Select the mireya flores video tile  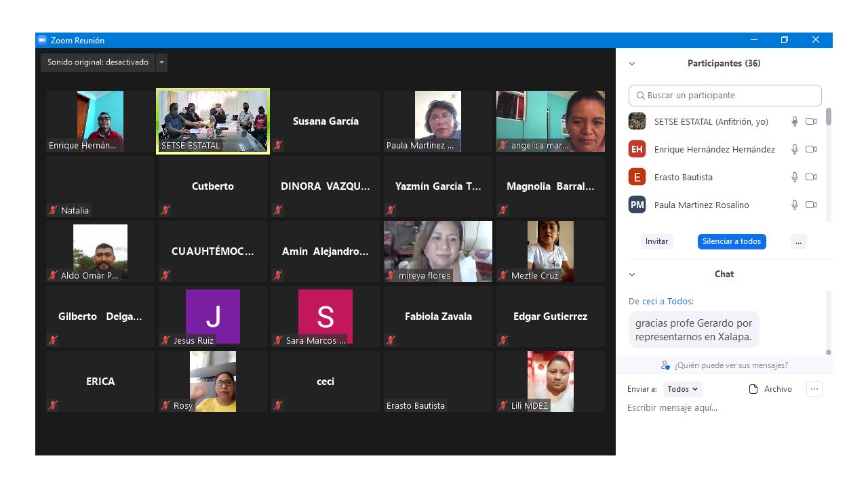click(438, 251)
